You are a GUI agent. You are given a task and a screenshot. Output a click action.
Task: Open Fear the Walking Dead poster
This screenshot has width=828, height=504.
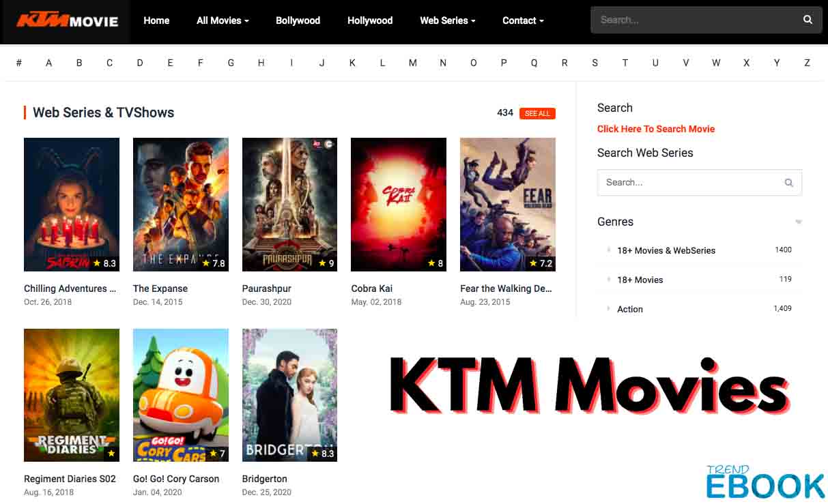508,205
